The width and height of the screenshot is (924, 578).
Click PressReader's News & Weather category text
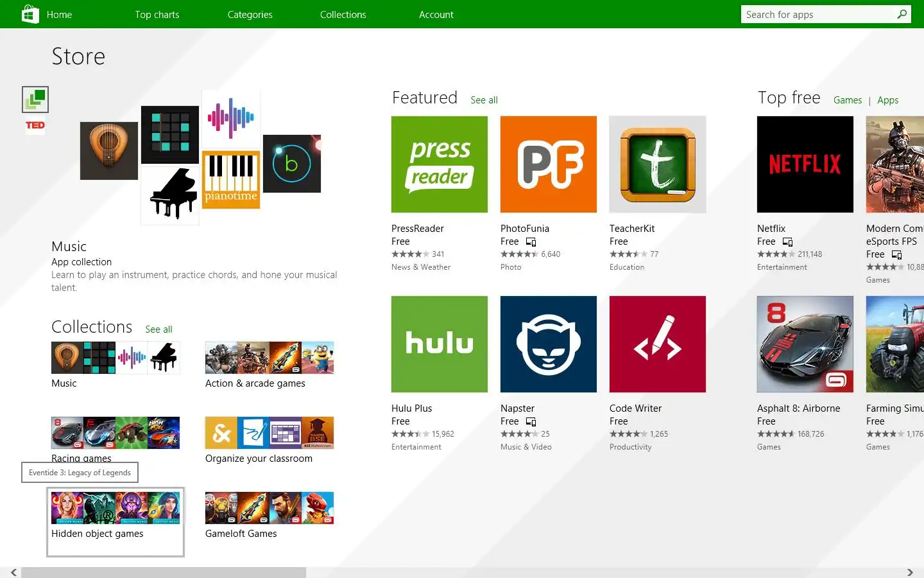[x=421, y=267]
